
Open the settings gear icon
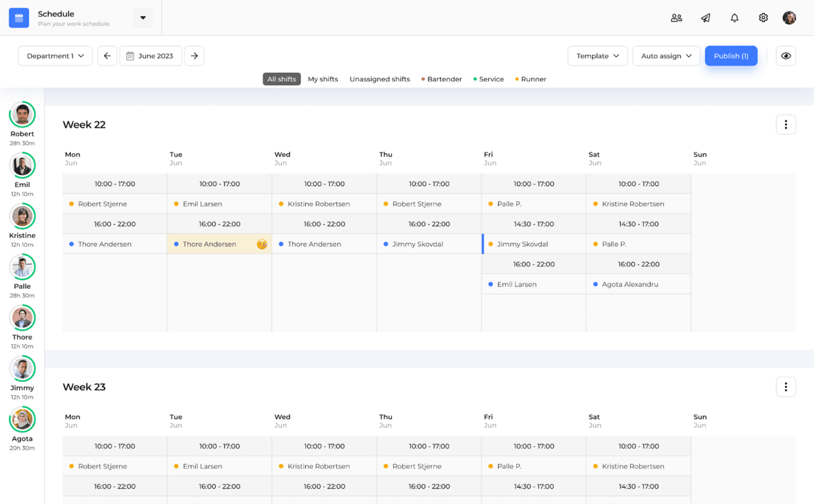point(763,18)
